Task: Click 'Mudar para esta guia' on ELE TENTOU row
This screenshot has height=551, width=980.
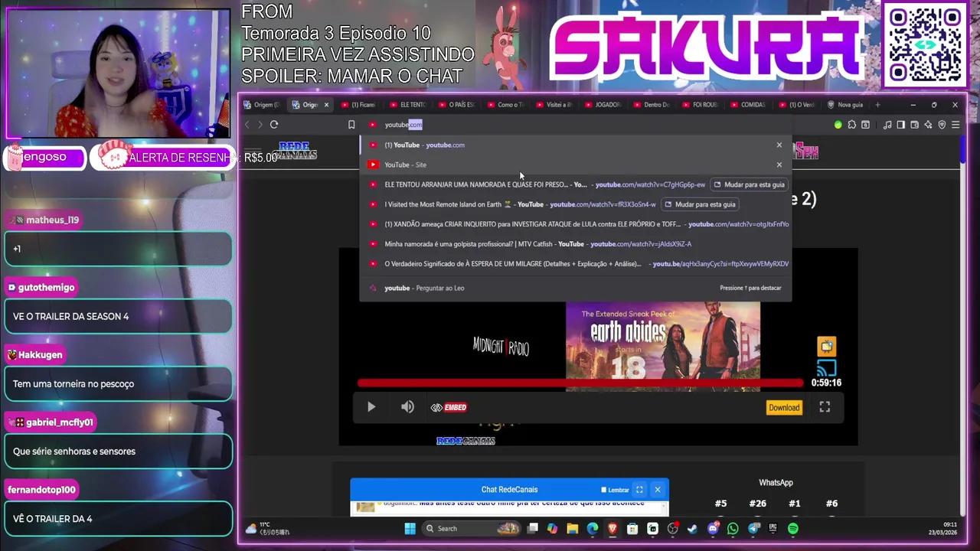Action: (x=749, y=184)
